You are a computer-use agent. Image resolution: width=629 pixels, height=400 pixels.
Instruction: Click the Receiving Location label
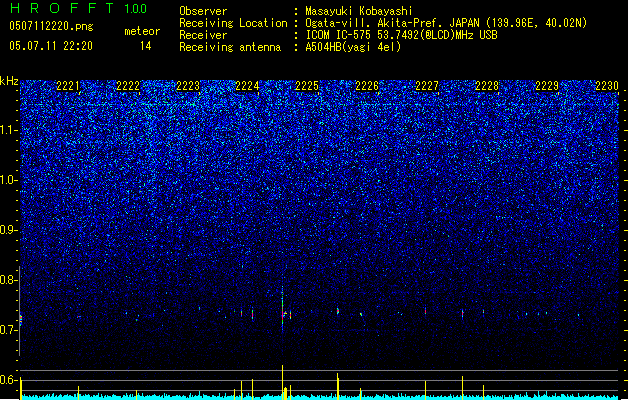tap(233, 23)
